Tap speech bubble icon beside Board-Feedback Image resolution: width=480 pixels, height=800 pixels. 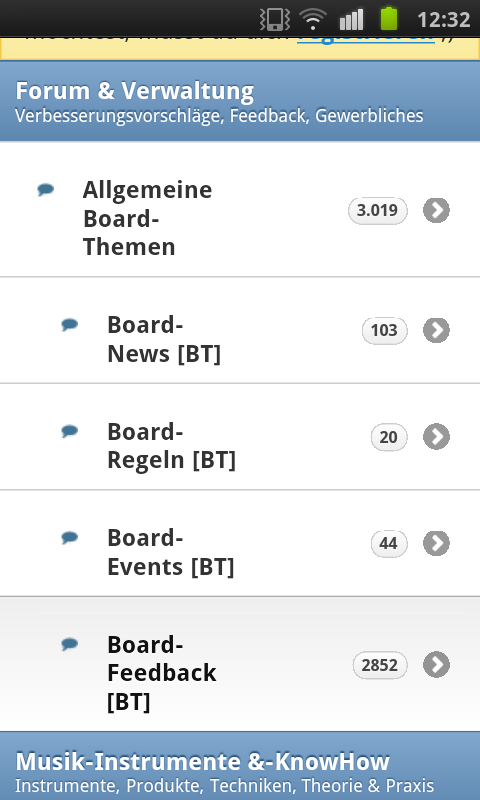(70, 644)
